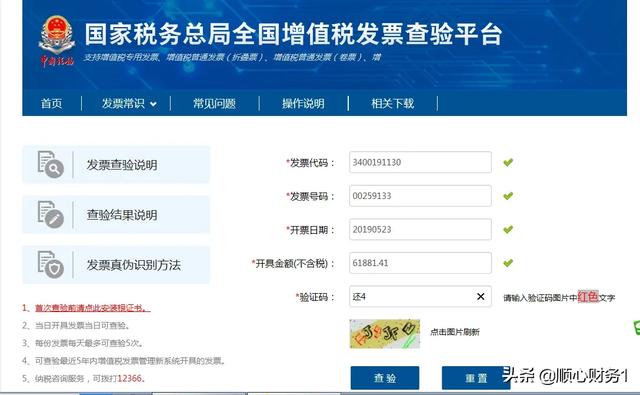Expand the 发票常识 dropdown menu
This screenshot has width=640, height=395.
coord(129,104)
